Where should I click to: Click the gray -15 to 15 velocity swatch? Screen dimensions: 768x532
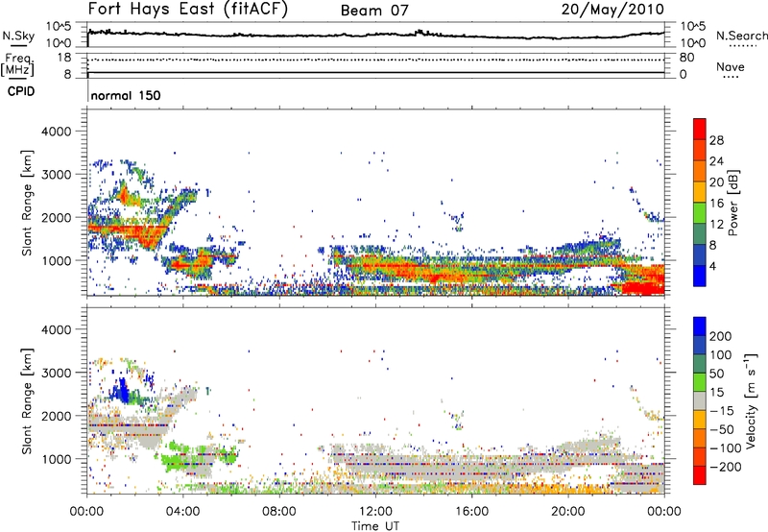click(700, 400)
